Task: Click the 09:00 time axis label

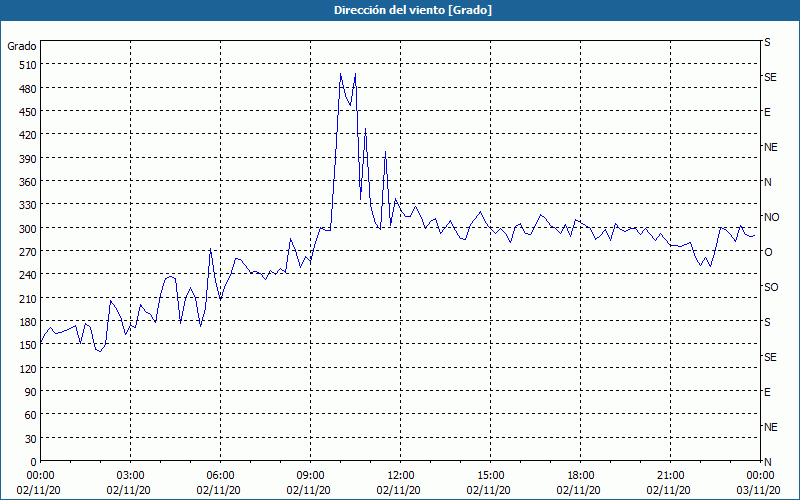Action: [x=310, y=476]
